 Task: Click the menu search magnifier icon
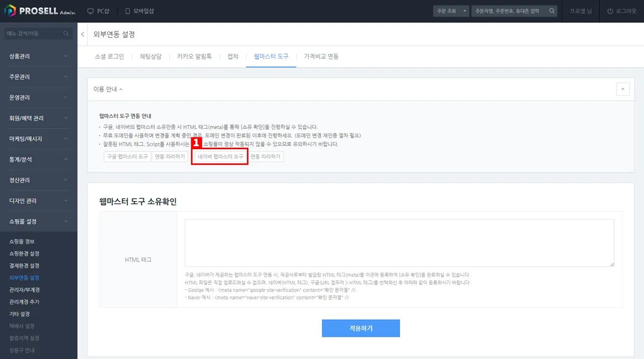point(66,33)
